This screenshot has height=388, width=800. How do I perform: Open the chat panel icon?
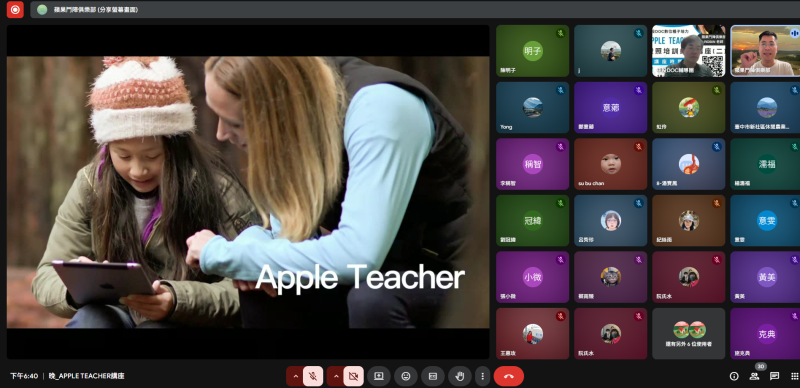[x=774, y=376]
